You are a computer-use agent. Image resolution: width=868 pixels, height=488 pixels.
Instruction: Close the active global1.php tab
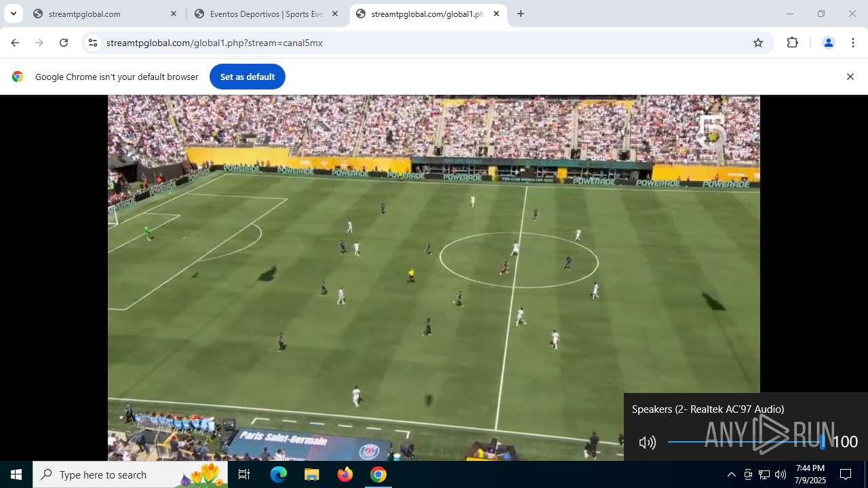pos(496,14)
